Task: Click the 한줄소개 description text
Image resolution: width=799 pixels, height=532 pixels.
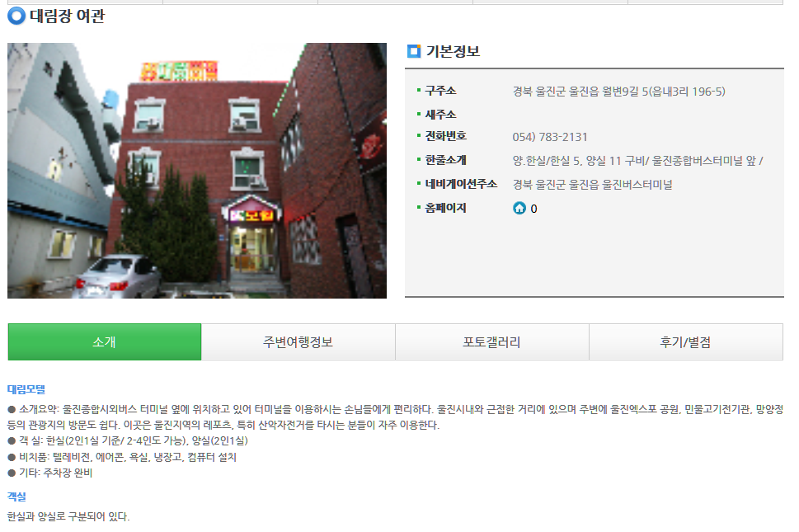Action: tap(637, 161)
